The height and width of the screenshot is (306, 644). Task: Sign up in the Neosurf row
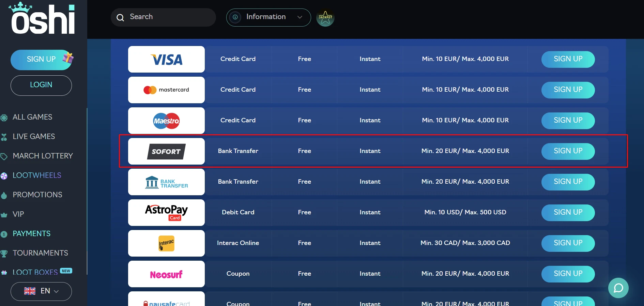(568, 274)
